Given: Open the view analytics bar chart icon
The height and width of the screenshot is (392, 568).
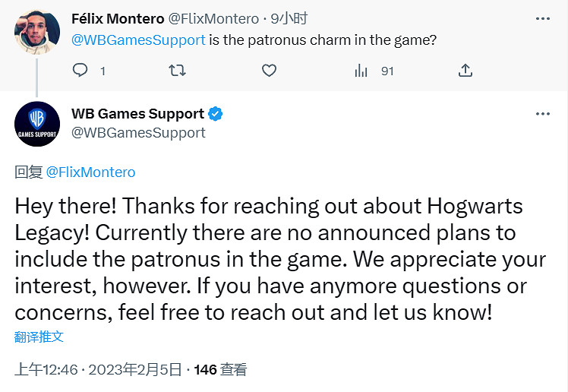Looking at the screenshot, I should pyautogui.click(x=361, y=71).
